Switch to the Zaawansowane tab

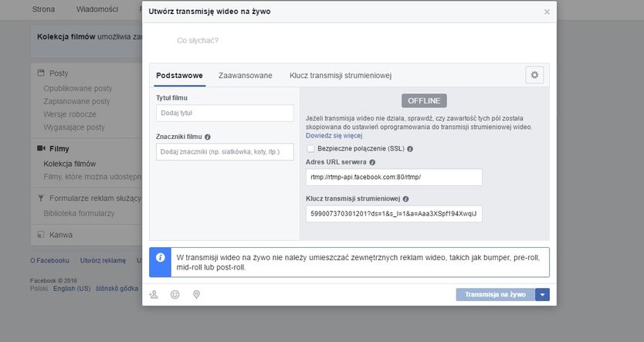click(x=246, y=76)
